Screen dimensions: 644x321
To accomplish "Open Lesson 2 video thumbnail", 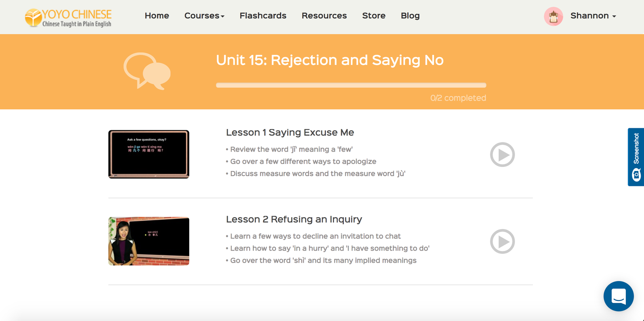I will (149, 241).
